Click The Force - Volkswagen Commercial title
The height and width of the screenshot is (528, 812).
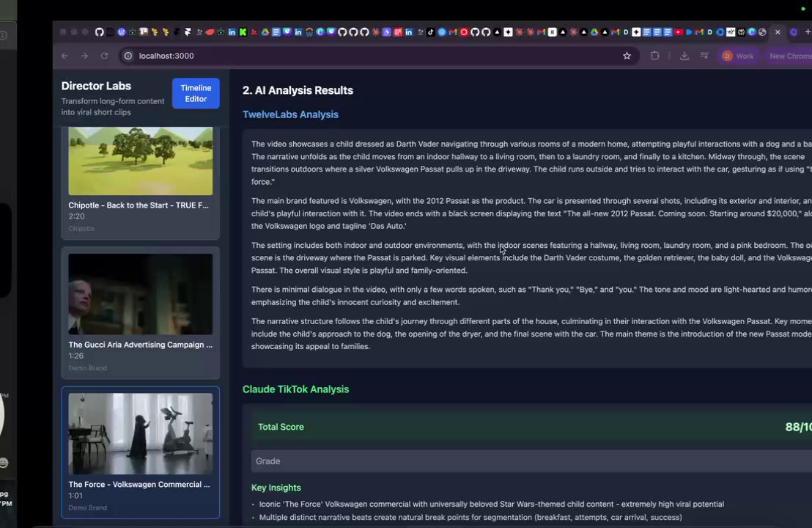pos(139,485)
